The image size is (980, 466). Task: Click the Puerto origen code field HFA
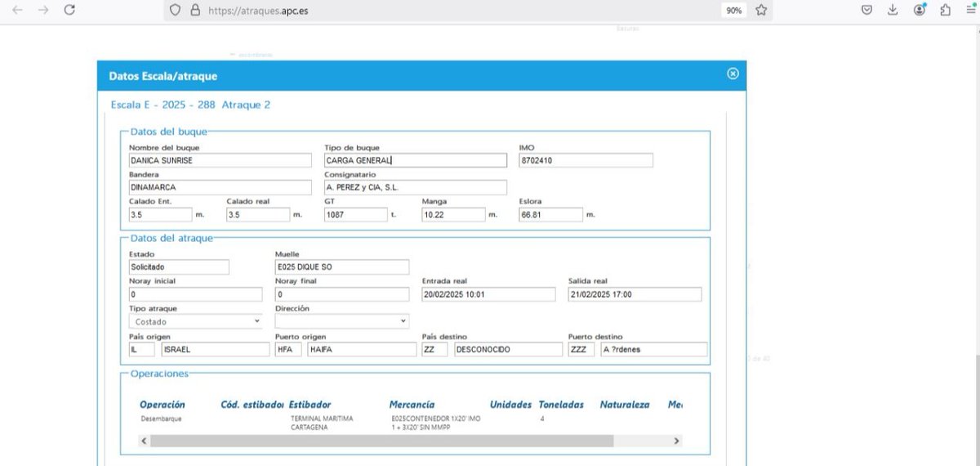288,349
